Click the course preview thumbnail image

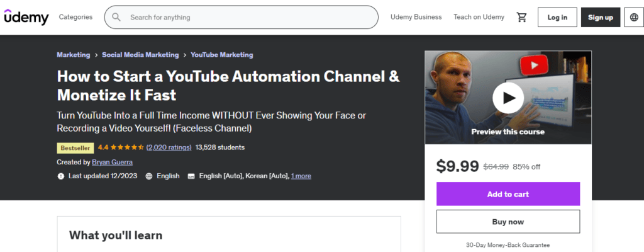coord(508,98)
